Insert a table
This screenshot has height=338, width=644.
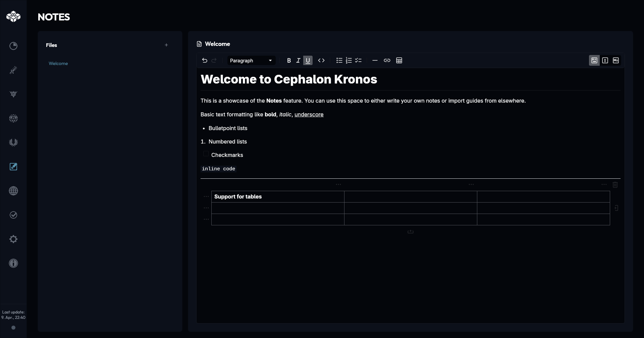[x=399, y=60]
